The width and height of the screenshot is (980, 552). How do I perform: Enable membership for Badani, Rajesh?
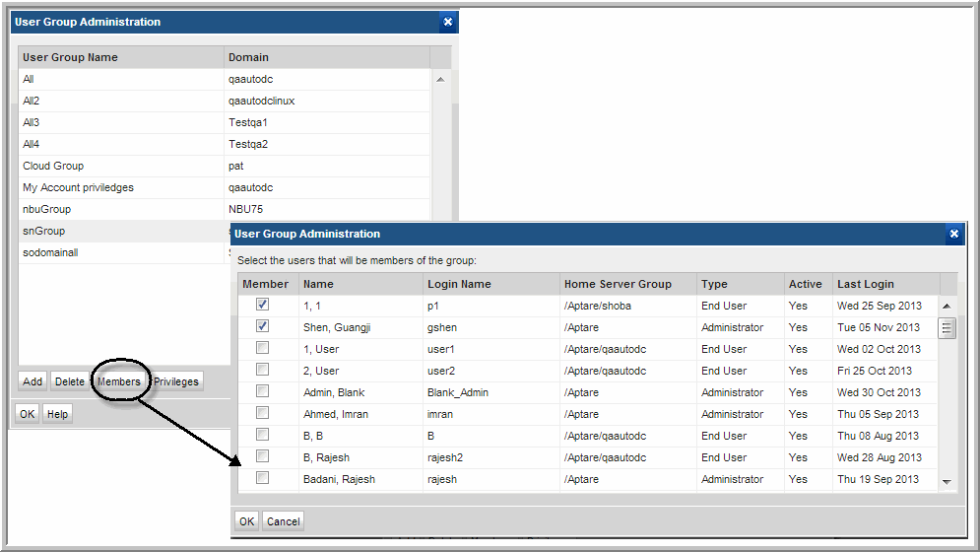(x=263, y=479)
